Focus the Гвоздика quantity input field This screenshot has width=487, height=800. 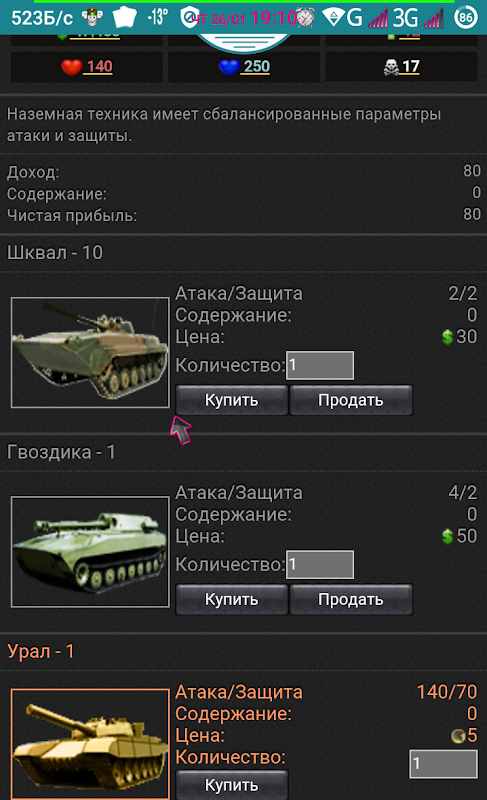pyautogui.click(x=320, y=565)
